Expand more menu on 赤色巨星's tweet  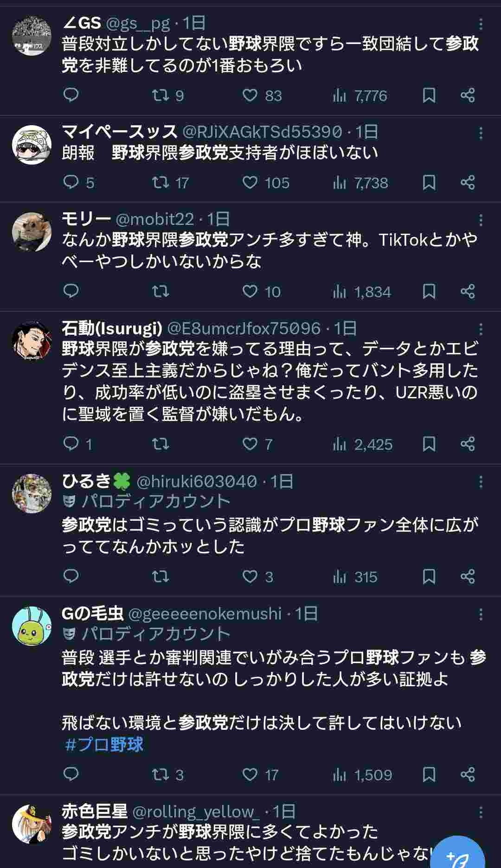click(x=481, y=812)
